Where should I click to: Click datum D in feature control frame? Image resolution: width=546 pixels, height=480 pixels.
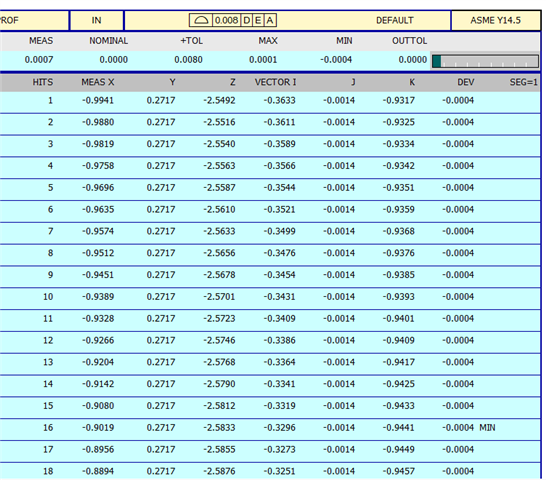[x=247, y=20]
